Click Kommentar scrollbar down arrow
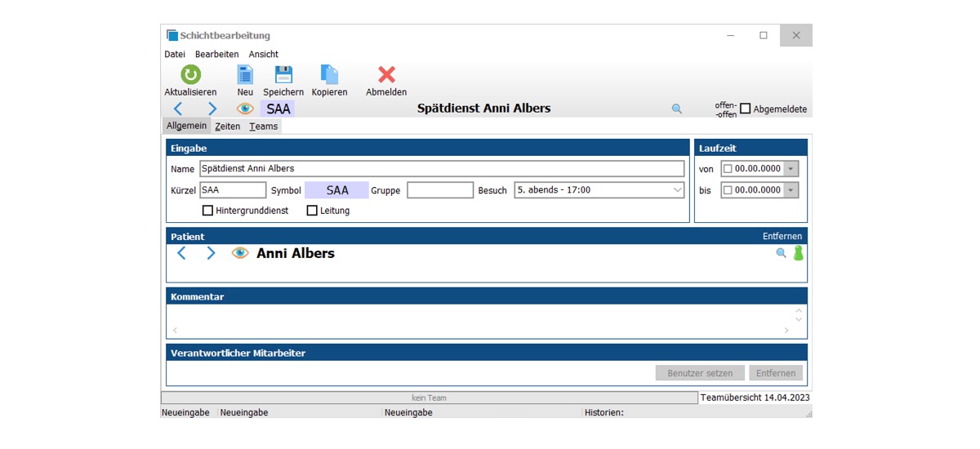The height and width of the screenshot is (449, 980). (799, 319)
